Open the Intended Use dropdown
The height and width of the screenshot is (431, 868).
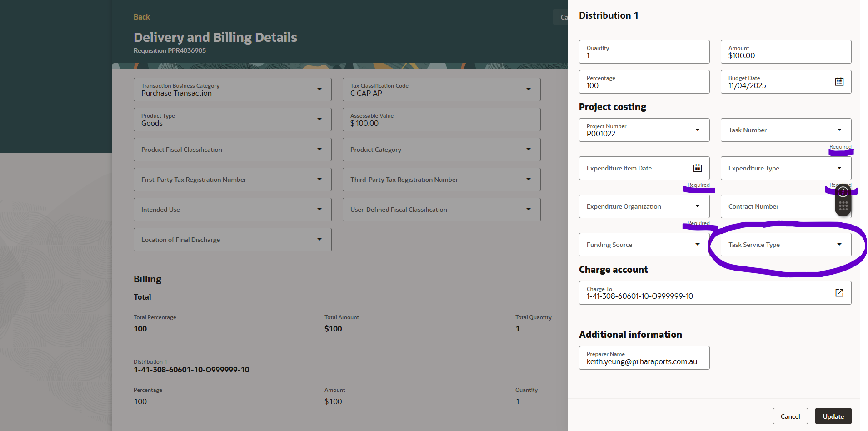(x=319, y=210)
